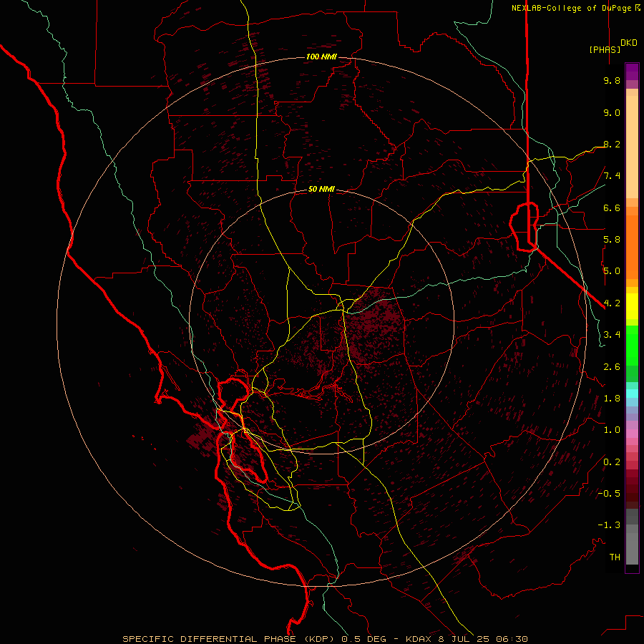The height and width of the screenshot is (644, 644).
Task: Click the -1.3 legend value
Action: pyautogui.click(x=609, y=525)
